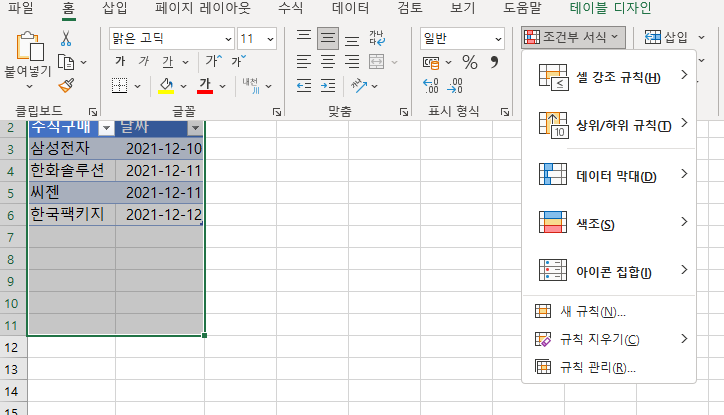Align text to top of cell
Screen dimensions: 724x415
click(x=304, y=37)
